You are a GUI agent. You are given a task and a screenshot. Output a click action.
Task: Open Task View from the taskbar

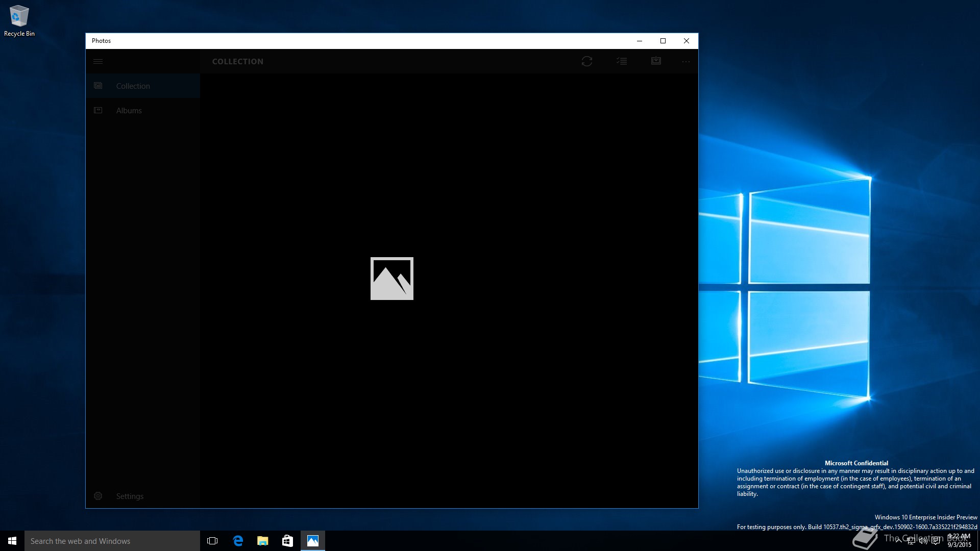point(212,541)
